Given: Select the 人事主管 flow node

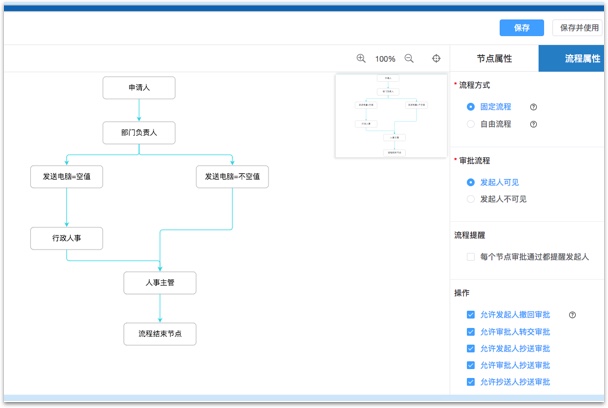Looking at the screenshot, I should (x=160, y=283).
